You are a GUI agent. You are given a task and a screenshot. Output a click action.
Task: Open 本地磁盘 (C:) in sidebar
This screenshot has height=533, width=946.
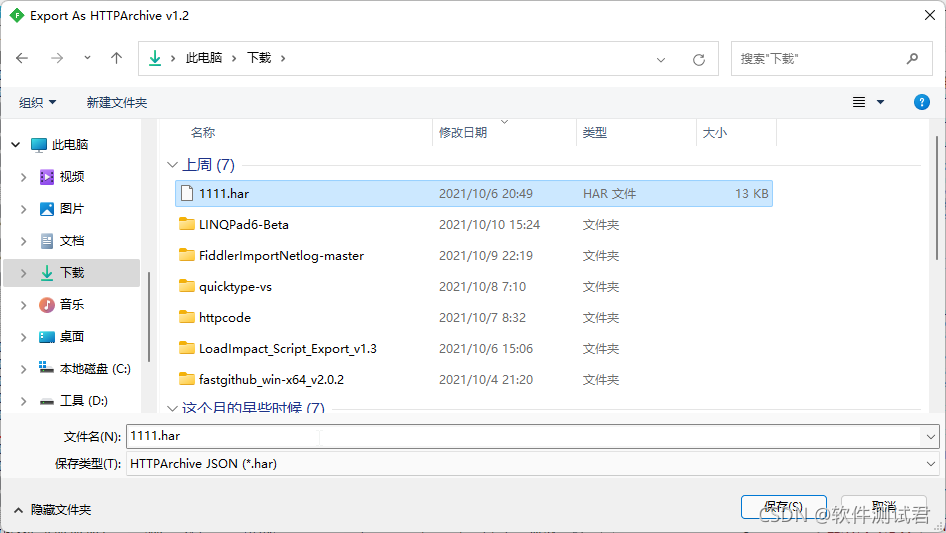tap(95, 369)
